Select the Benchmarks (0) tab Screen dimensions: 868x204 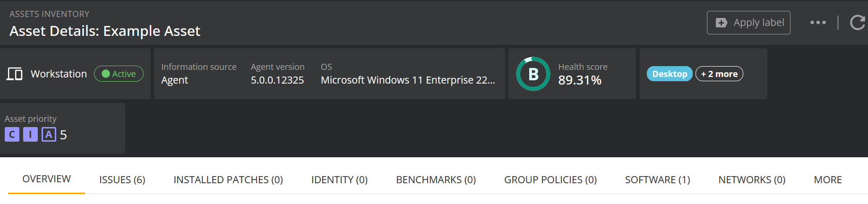point(436,180)
